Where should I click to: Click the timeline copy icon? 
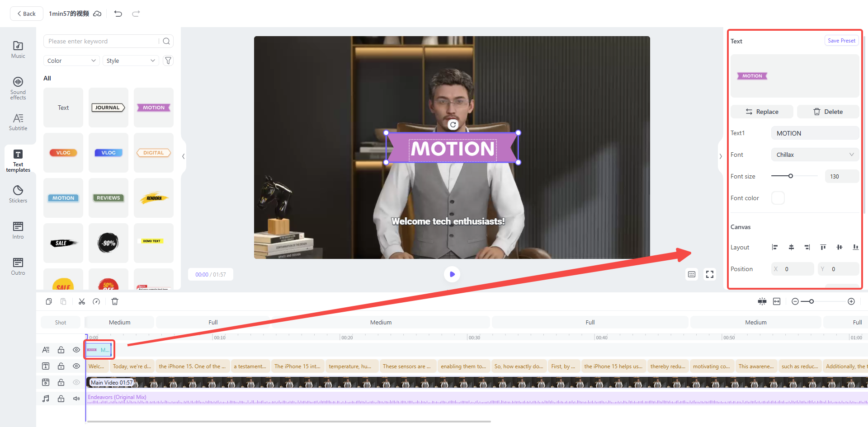(x=49, y=301)
